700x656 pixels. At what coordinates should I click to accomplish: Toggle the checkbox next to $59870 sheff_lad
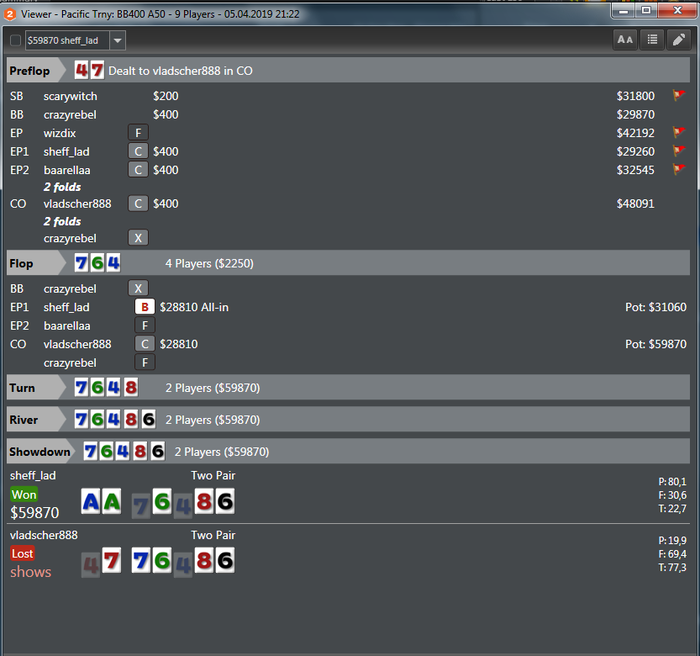[x=16, y=41]
